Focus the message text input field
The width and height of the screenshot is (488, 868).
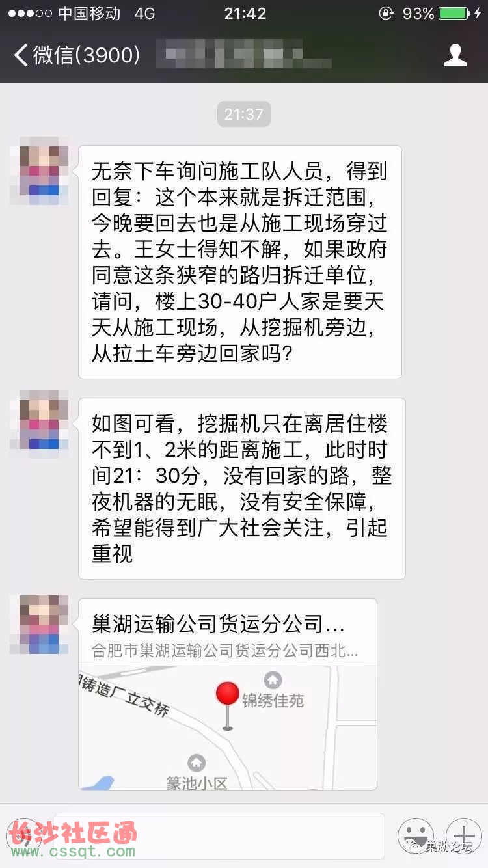pyautogui.click(x=220, y=835)
